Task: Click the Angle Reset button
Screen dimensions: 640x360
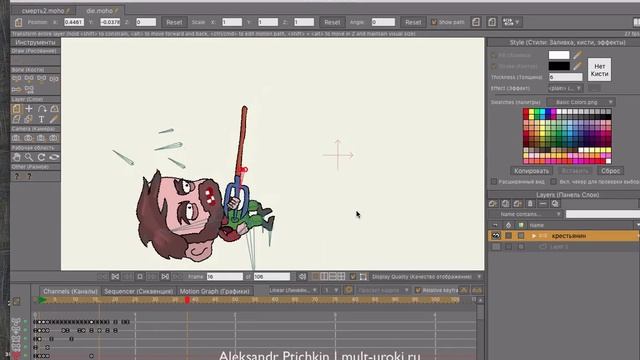Action: click(x=413, y=22)
